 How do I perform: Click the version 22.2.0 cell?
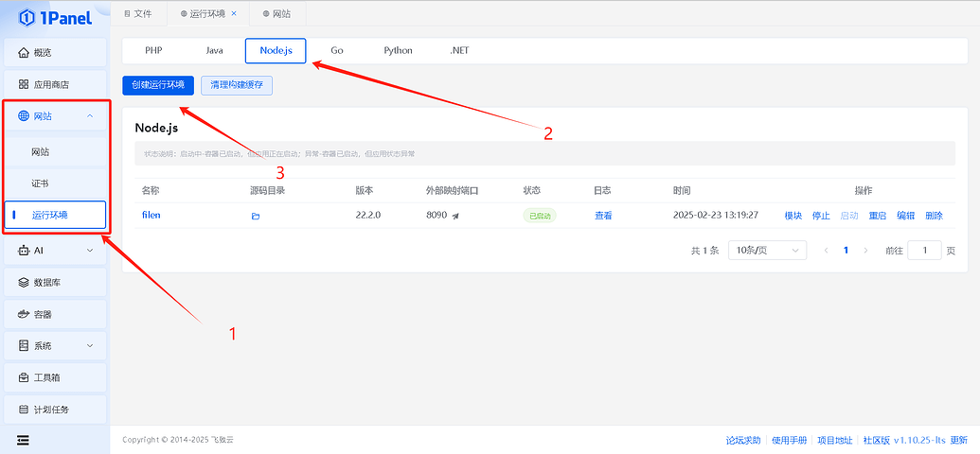368,216
